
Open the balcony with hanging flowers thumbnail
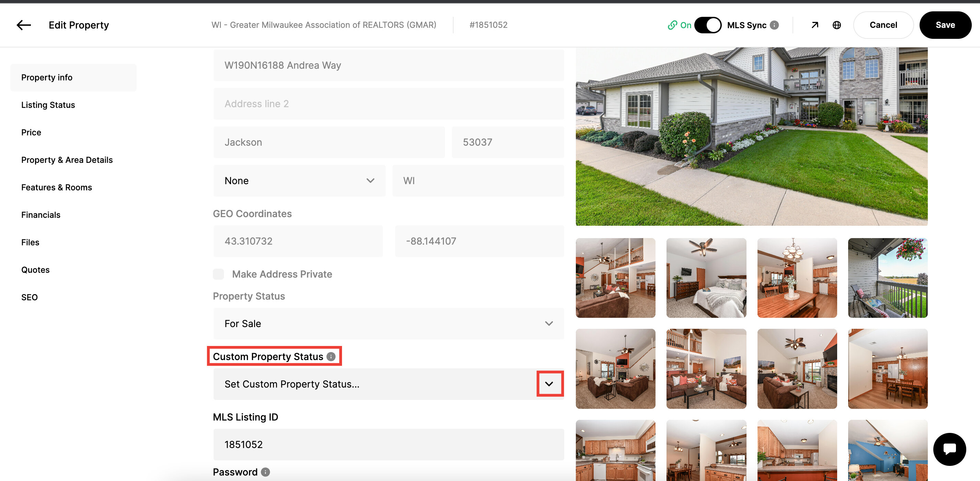[x=888, y=278]
